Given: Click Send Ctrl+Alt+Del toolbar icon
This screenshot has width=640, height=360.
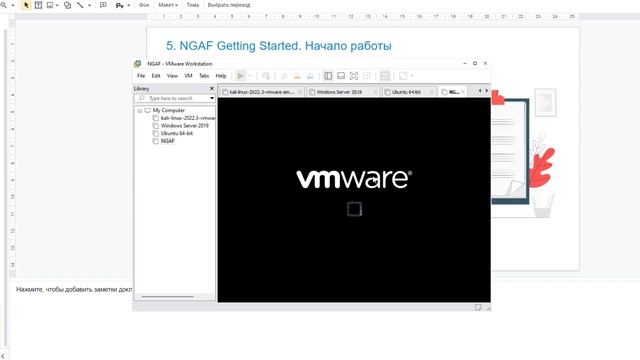Looking at the screenshot, I should pyautogui.click(x=266, y=76).
